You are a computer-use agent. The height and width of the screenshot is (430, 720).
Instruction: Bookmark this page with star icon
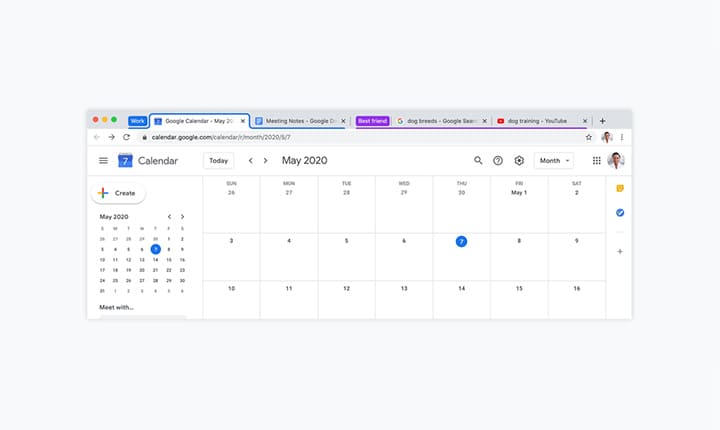point(589,137)
